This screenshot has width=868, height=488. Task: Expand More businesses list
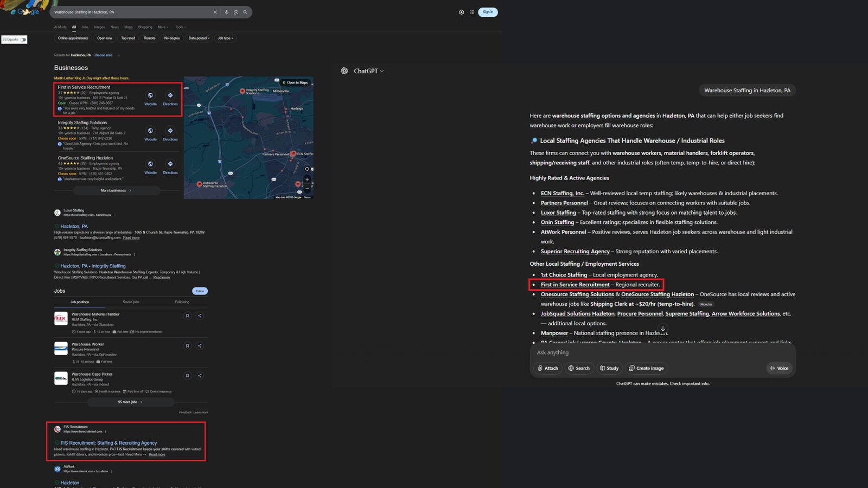[x=116, y=190]
